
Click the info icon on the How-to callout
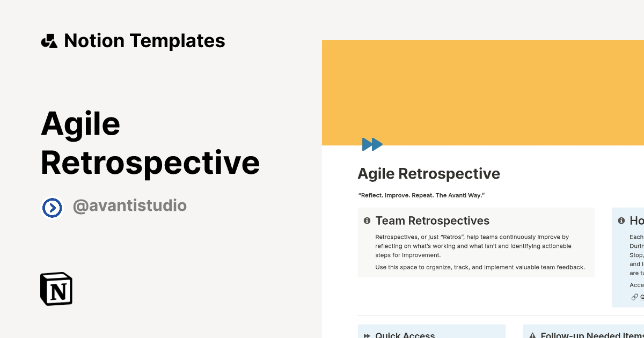(x=621, y=220)
